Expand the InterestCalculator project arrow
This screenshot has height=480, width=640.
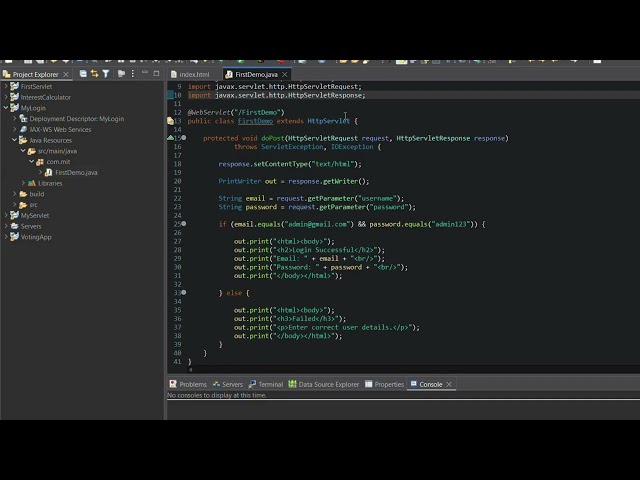click(6, 97)
